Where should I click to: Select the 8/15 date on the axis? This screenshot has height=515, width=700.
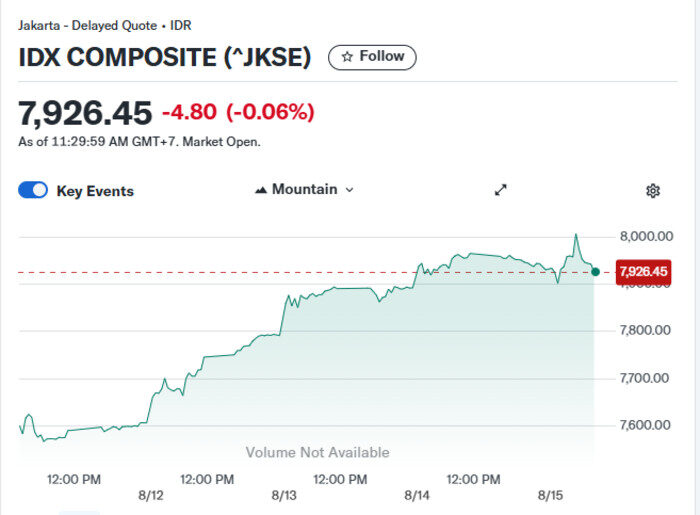(551, 495)
